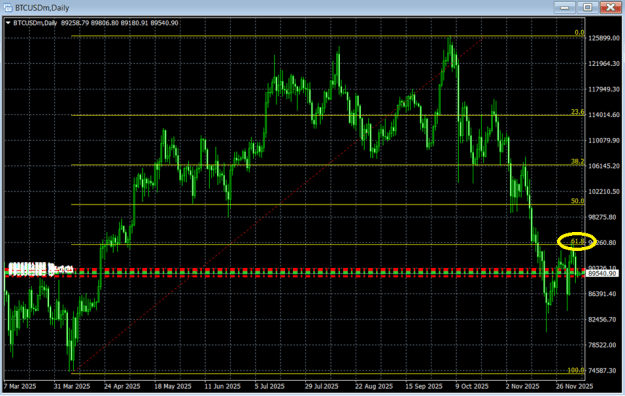This screenshot has width=625, height=396.
Task: Open the triangle dropdown beside BTCUSDm,Daily label
Action: (8, 23)
